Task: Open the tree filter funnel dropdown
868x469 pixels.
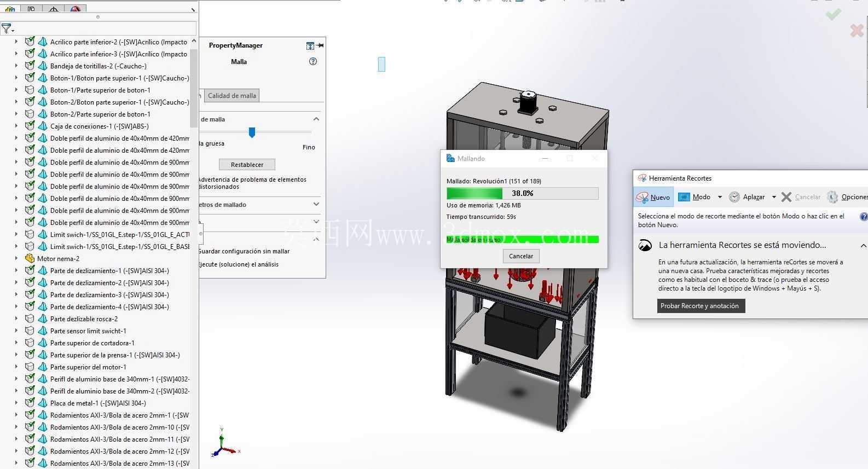Action: click(x=8, y=28)
